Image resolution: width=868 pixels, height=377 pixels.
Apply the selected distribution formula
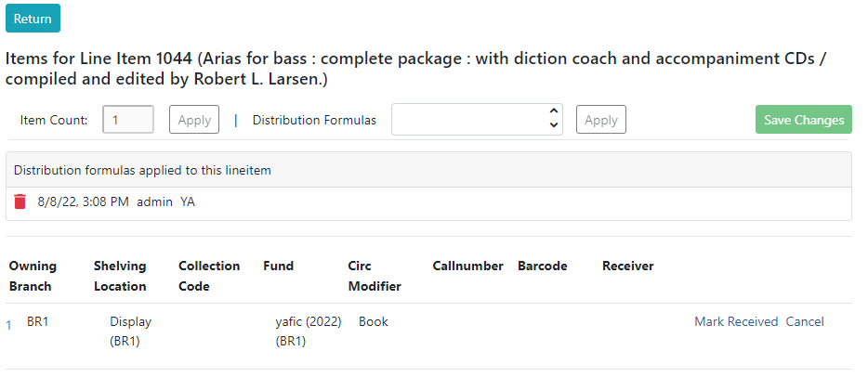[601, 120]
